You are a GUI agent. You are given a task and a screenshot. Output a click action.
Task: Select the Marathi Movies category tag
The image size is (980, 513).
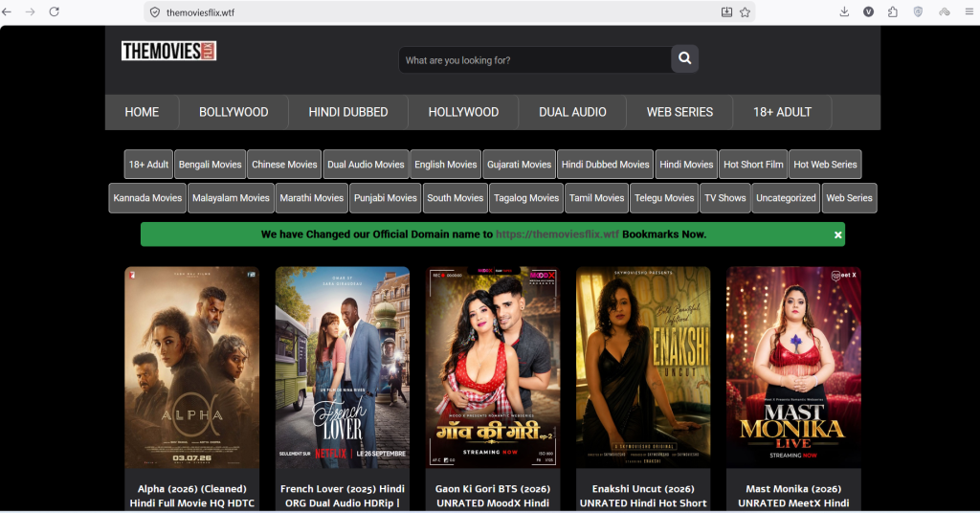[x=311, y=198]
